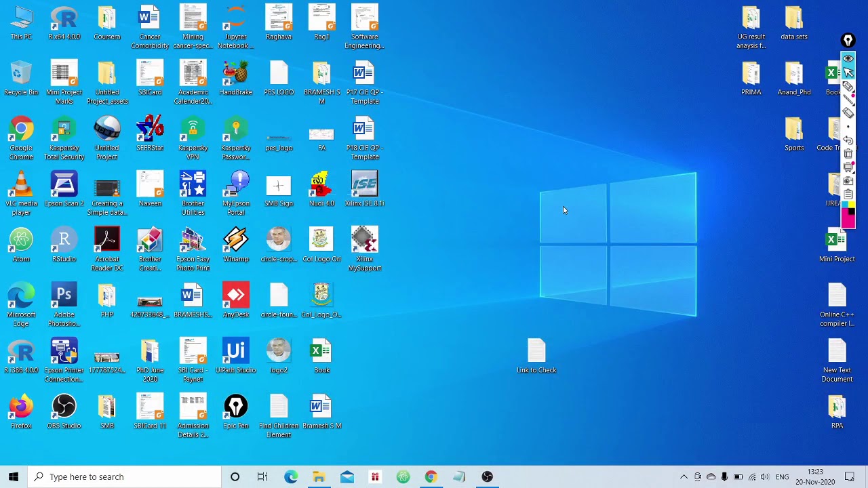The height and width of the screenshot is (488, 868).
Task: Select the RStudio desktop shortcut
Action: click(x=64, y=245)
